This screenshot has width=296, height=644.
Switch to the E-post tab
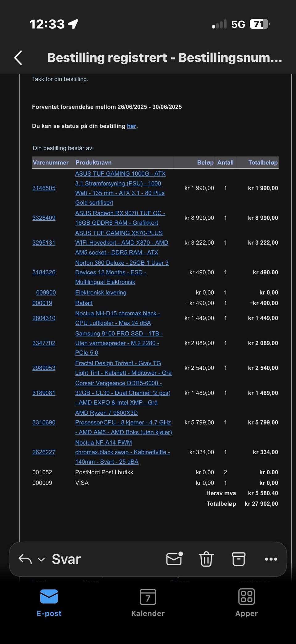pos(49,602)
